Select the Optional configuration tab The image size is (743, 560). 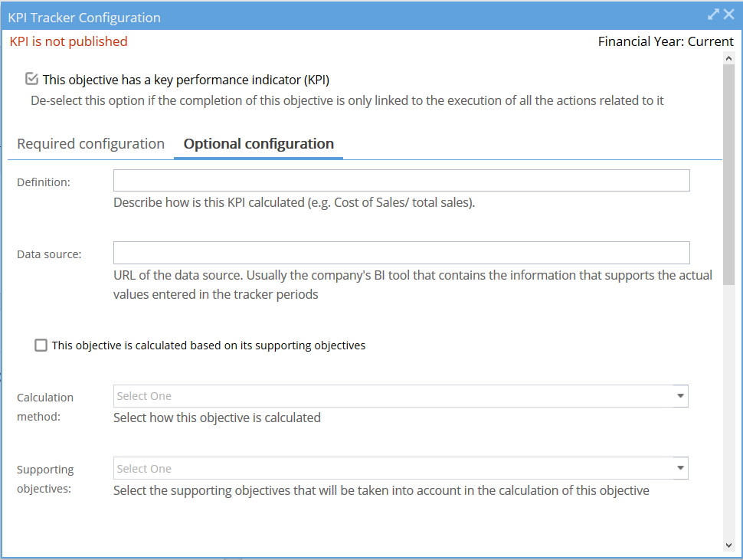259,143
